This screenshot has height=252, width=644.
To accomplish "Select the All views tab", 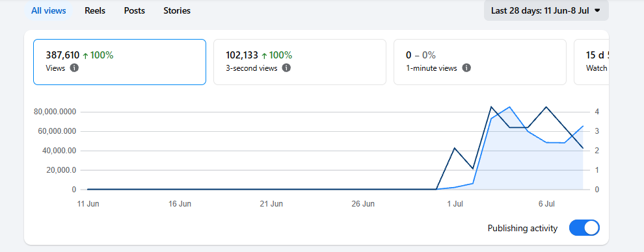I will coord(49,10).
